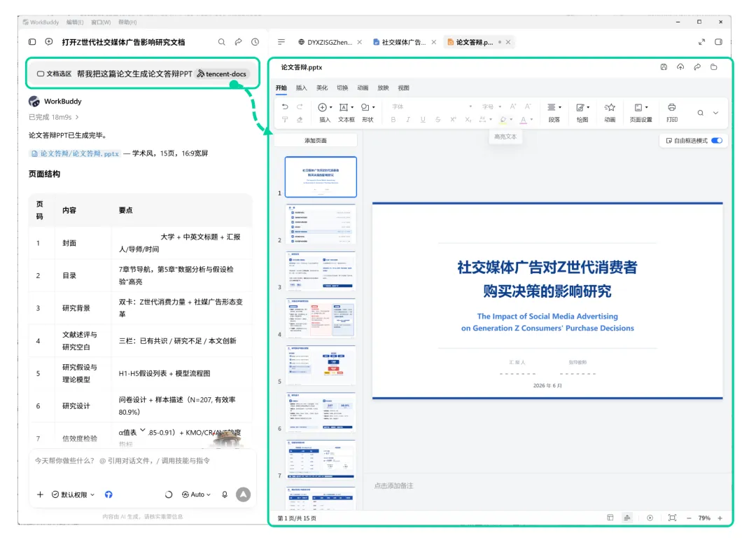
Task: Pick the font color swatch
Action: click(x=524, y=120)
